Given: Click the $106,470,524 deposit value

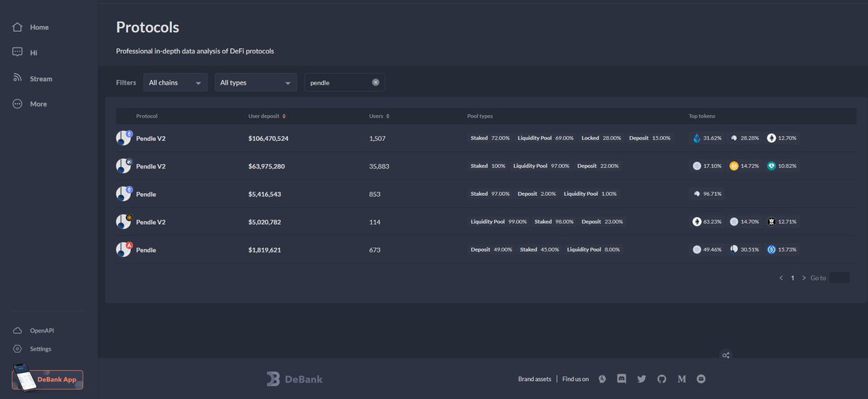Looking at the screenshot, I should pyautogui.click(x=268, y=138).
